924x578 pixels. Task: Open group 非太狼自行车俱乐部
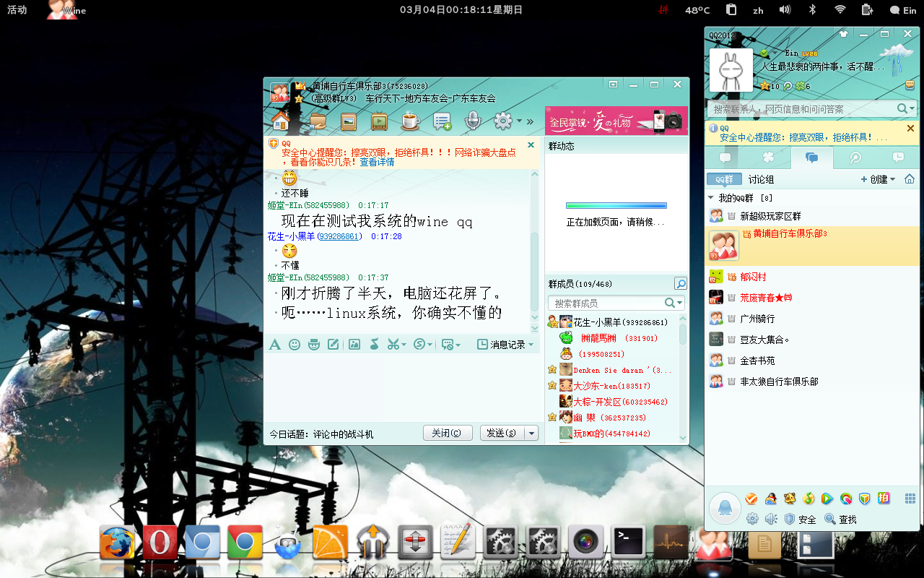pos(812,381)
